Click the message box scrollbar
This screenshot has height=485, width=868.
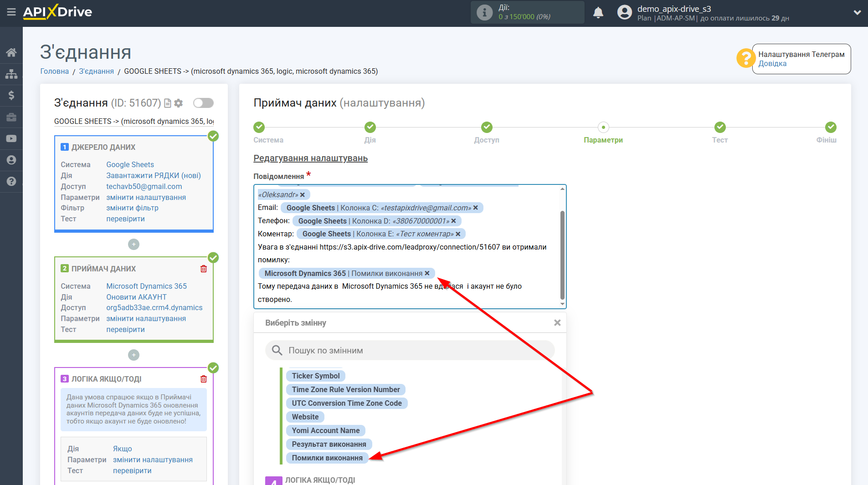click(562, 255)
